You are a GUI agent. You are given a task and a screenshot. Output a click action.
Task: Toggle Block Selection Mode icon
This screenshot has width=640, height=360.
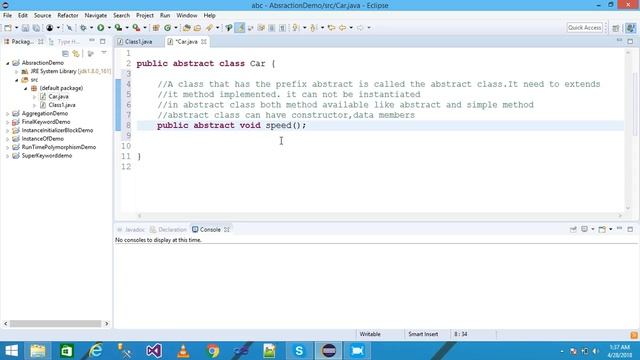(272, 28)
